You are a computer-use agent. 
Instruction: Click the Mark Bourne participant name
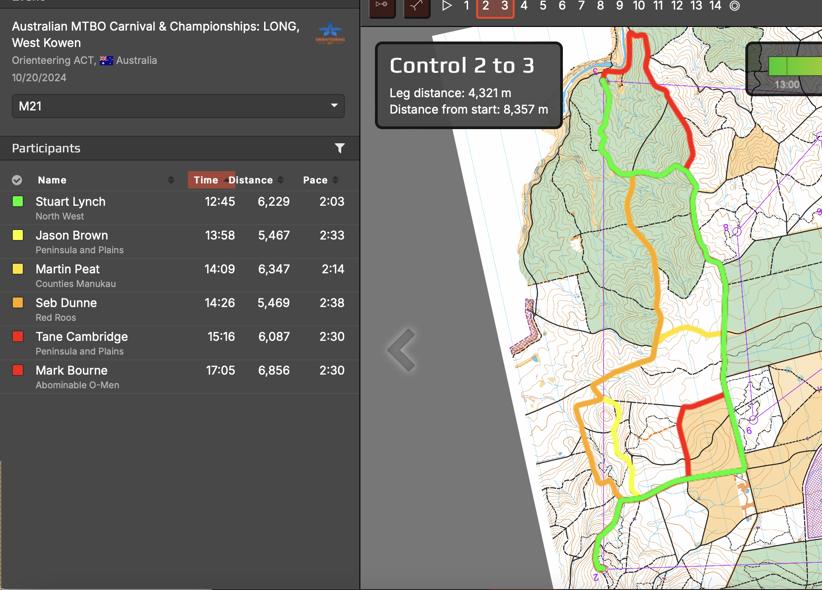coord(71,370)
